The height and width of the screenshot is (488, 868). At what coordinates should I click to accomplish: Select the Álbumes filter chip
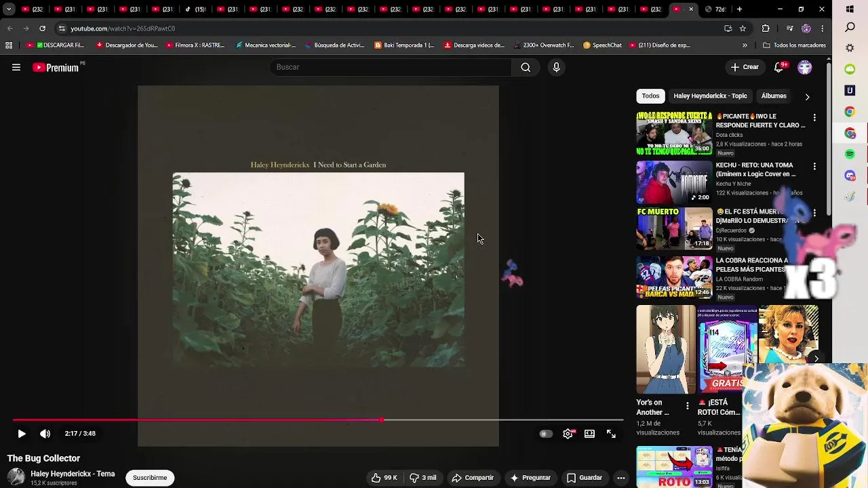click(774, 96)
